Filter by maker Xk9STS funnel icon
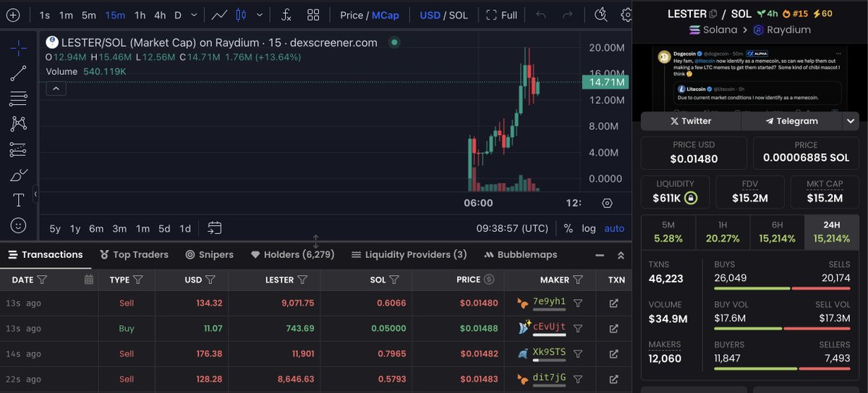868x393 pixels. point(578,353)
